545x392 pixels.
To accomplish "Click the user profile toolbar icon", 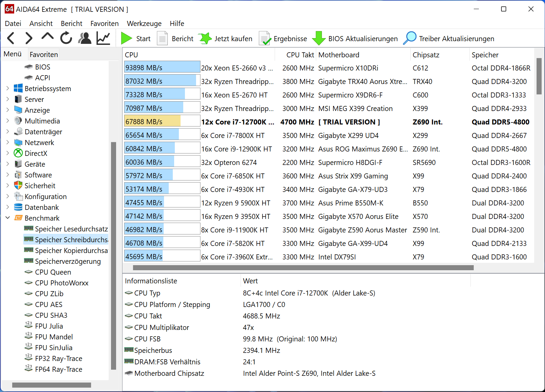I will coord(84,38).
